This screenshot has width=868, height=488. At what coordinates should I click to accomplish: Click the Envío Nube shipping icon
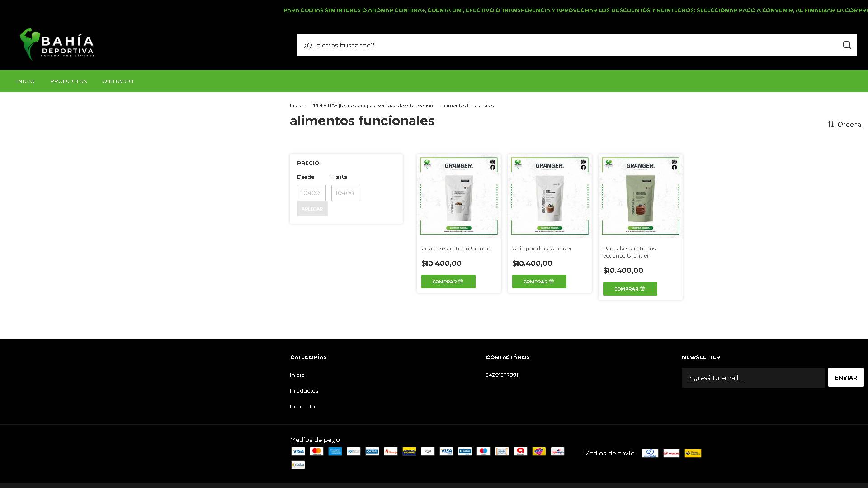click(650, 453)
